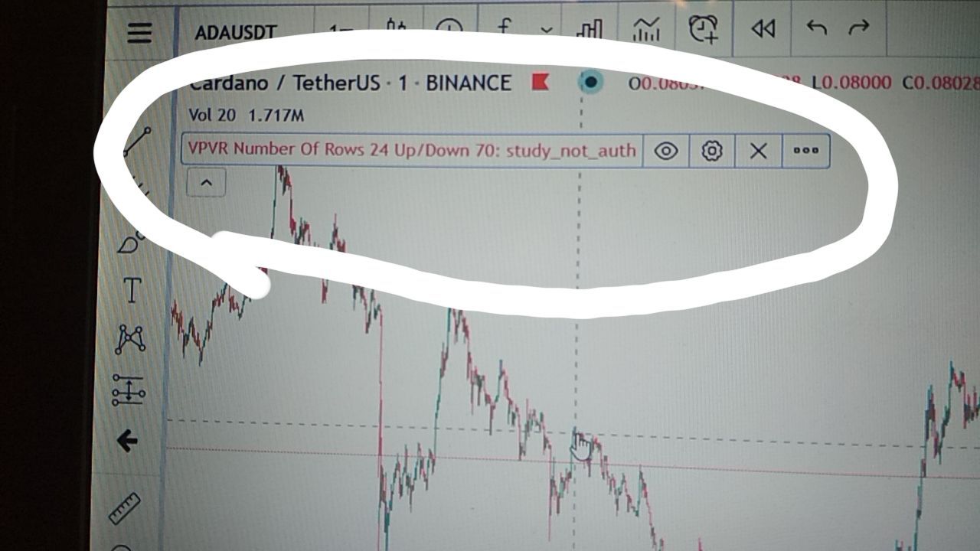The image size is (980, 551).
Task: Open indicator templates chart icon
Action: [x=647, y=31]
